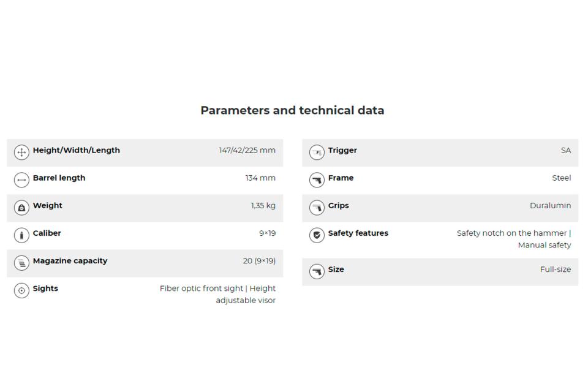Click the Safety notch on the hammer text
The image size is (588, 392).
pos(512,233)
